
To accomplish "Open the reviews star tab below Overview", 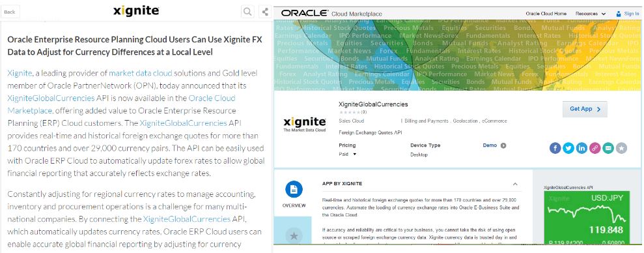I will 294,236.
